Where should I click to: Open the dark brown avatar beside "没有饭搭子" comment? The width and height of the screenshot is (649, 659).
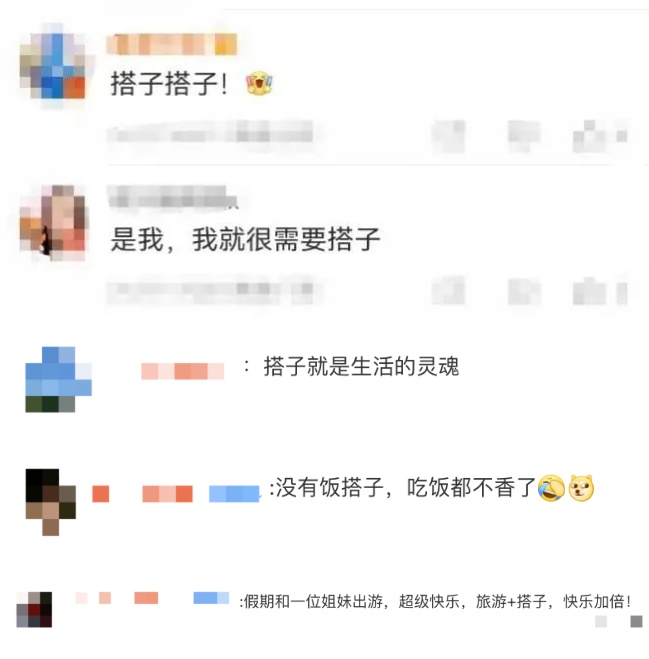pyautogui.click(x=51, y=502)
